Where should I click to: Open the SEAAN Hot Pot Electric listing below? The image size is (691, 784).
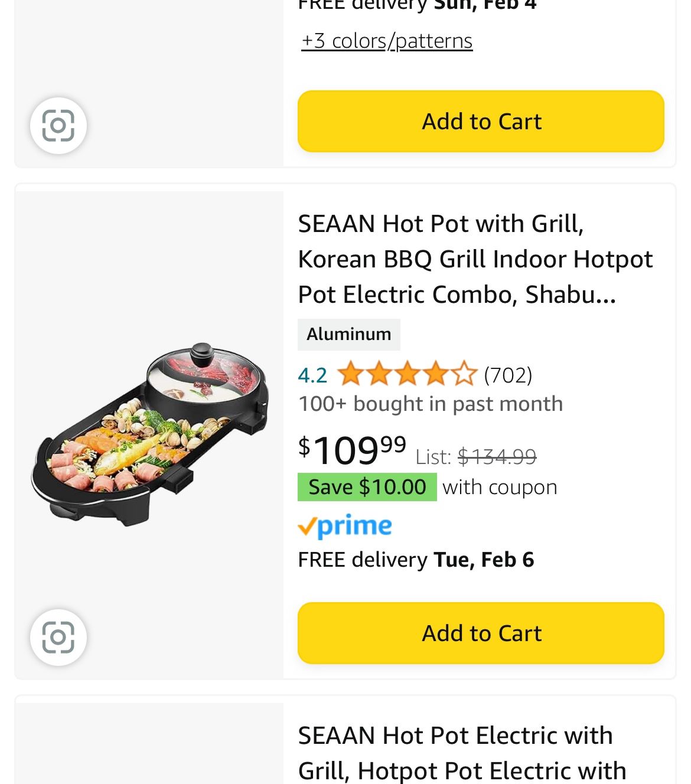(456, 753)
